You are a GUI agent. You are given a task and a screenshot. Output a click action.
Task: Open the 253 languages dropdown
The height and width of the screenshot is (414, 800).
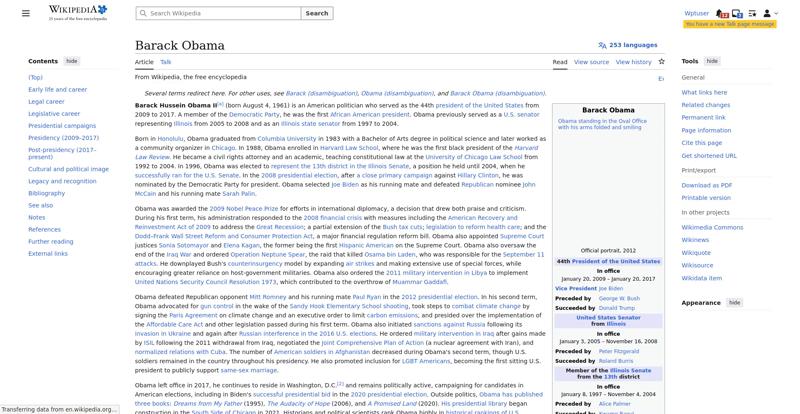click(x=627, y=45)
